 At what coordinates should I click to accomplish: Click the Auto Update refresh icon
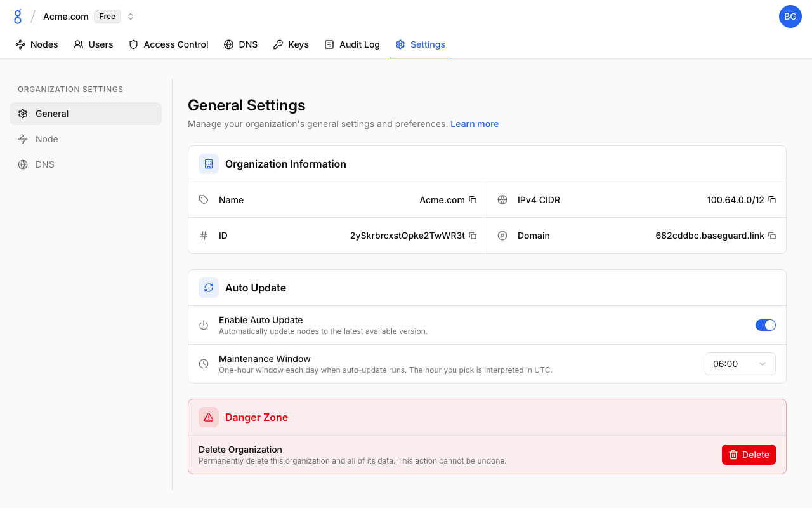[x=209, y=288]
